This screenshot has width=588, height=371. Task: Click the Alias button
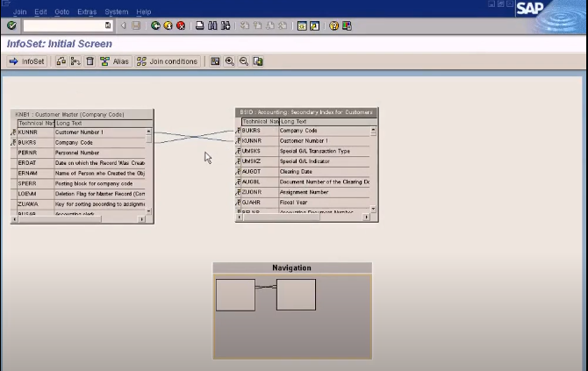(x=115, y=61)
